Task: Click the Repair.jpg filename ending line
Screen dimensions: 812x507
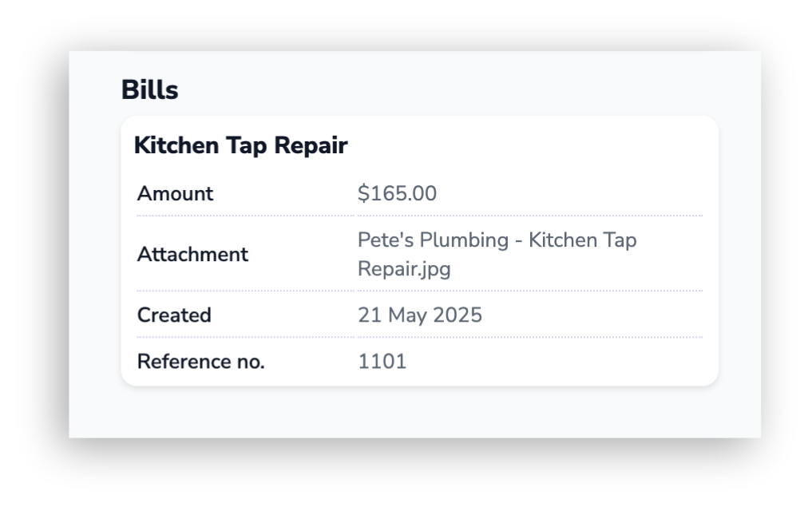Action: coord(405,269)
